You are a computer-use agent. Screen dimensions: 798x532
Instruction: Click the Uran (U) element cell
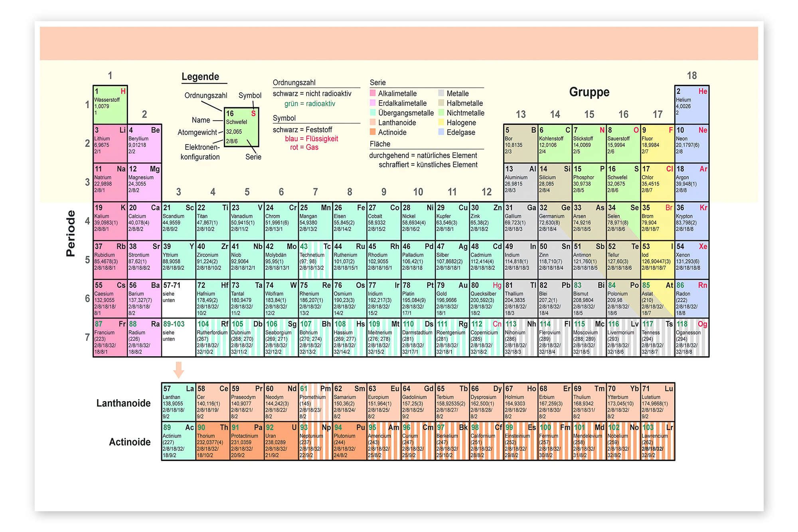[x=281, y=441]
